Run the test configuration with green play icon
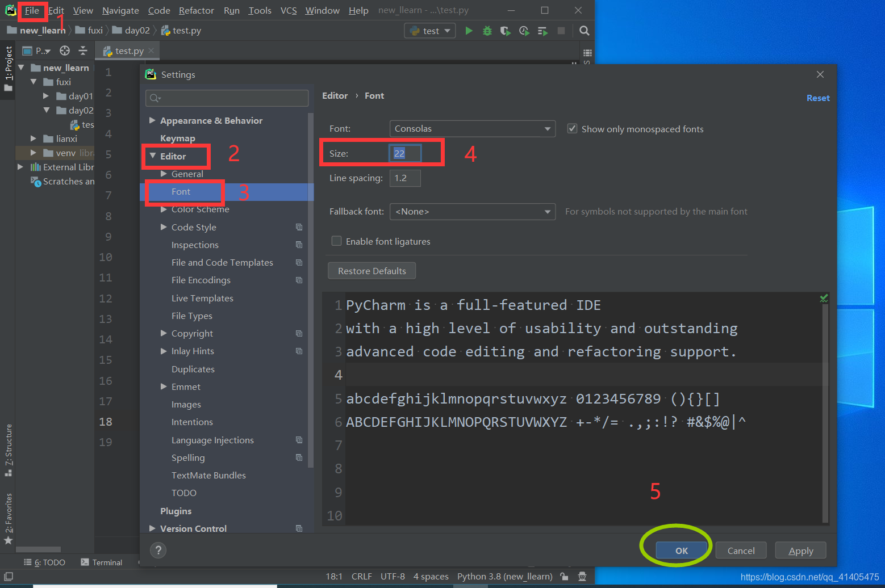 tap(469, 31)
